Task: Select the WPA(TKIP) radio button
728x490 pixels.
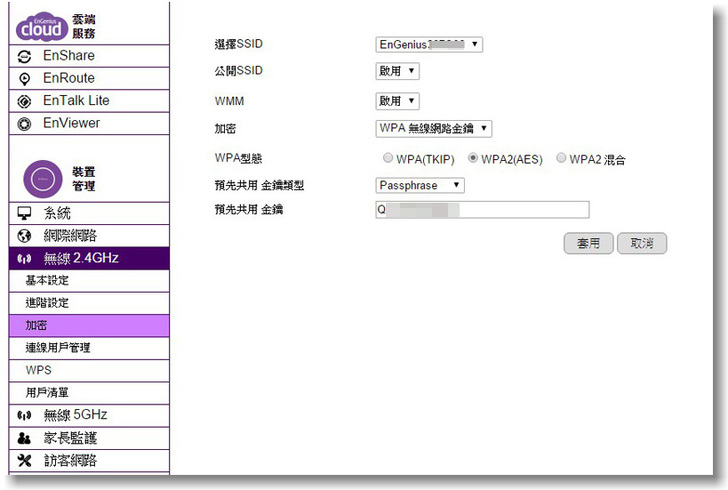Action: [x=387, y=159]
